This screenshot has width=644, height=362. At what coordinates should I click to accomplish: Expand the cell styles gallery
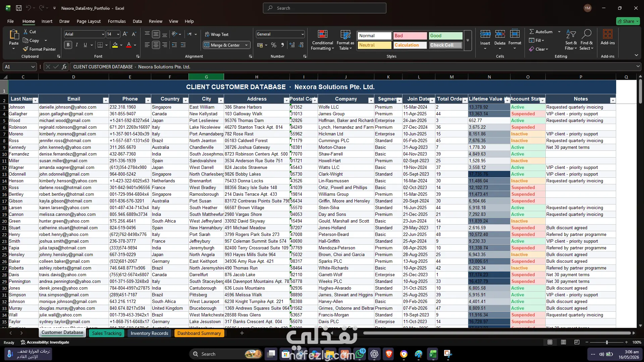[x=468, y=41]
